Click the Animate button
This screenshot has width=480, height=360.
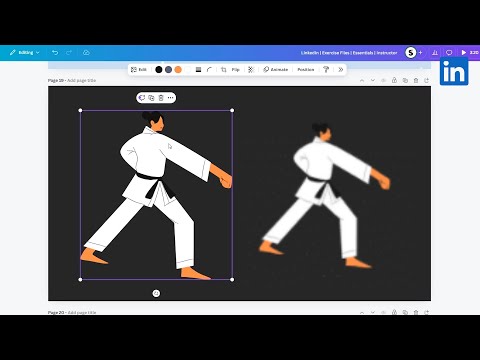(x=276, y=69)
